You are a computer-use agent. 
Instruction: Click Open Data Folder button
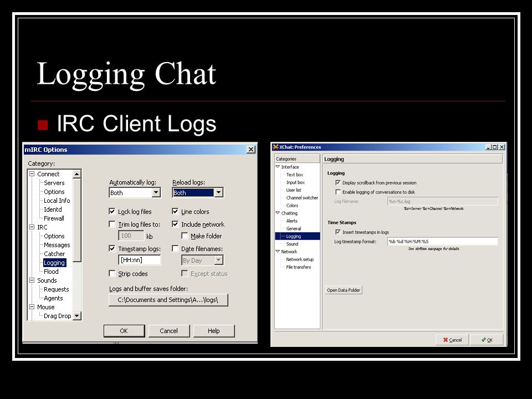tap(344, 290)
